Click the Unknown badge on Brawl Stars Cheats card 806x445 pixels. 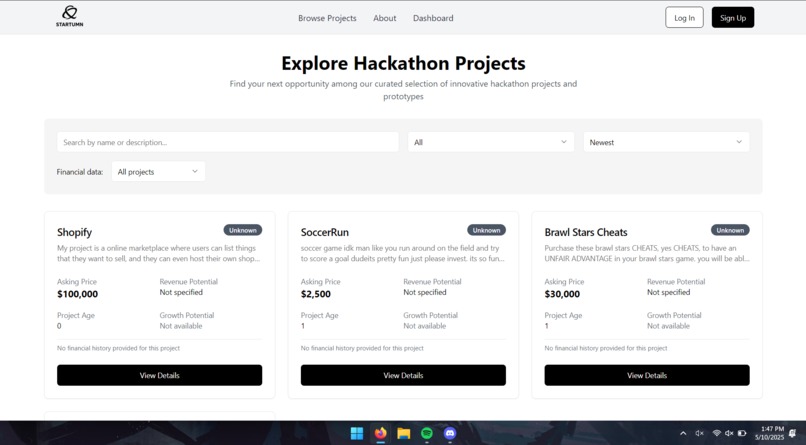coord(730,230)
